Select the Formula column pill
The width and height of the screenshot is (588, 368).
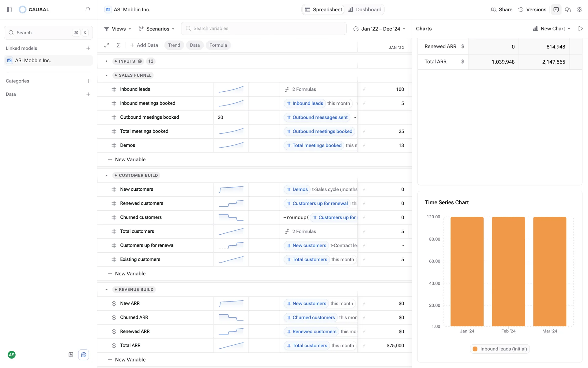click(x=218, y=45)
